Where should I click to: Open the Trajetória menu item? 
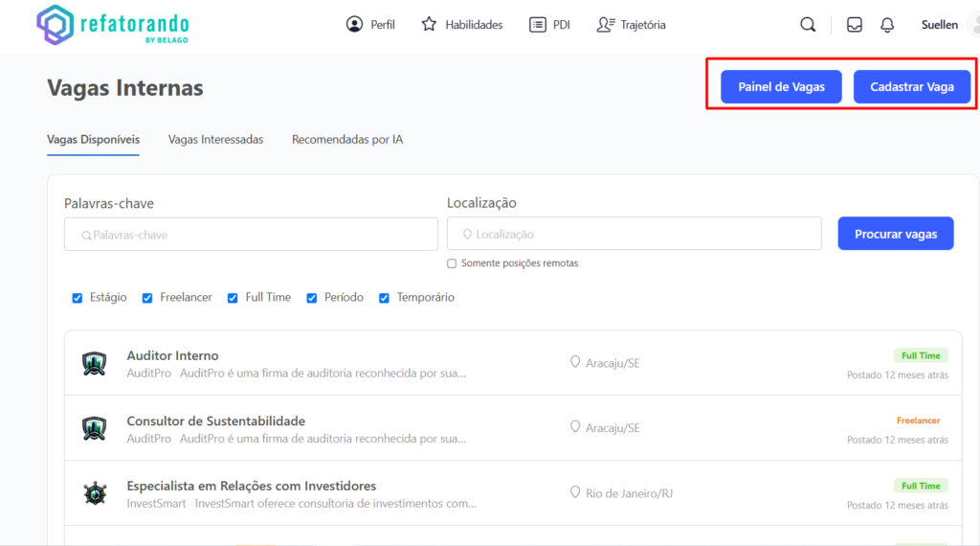click(x=631, y=25)
